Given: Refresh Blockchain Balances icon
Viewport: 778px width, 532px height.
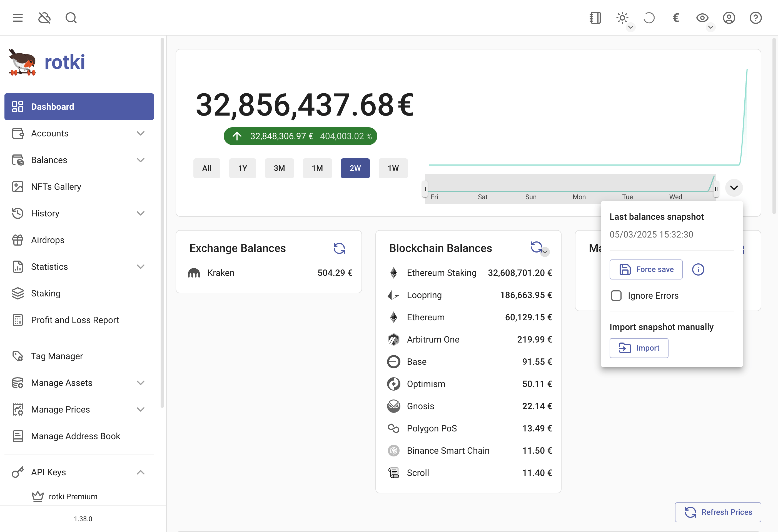Looking at the screenshot, I should click(x=536, y=247).
